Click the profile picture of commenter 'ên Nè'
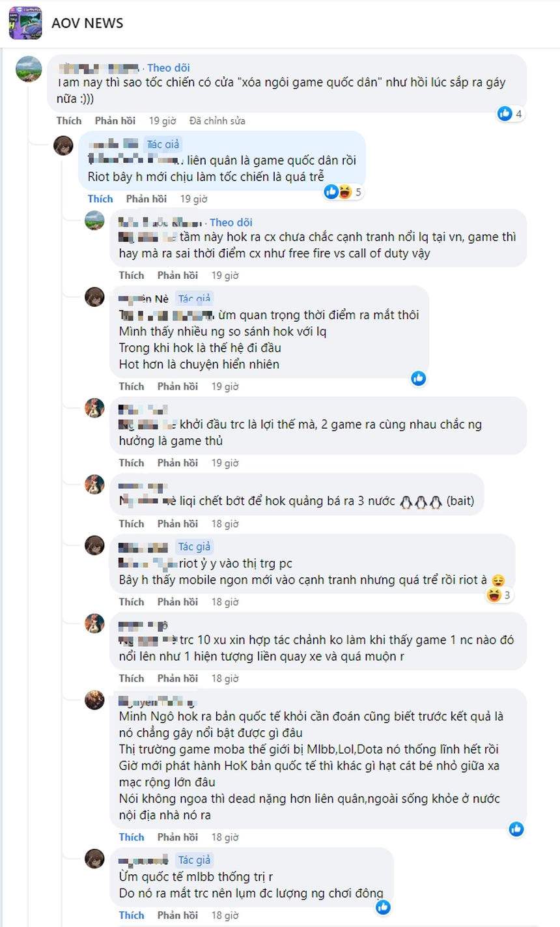Image resolution: width=560 pixels, height=927 pixels. (95, 298)
